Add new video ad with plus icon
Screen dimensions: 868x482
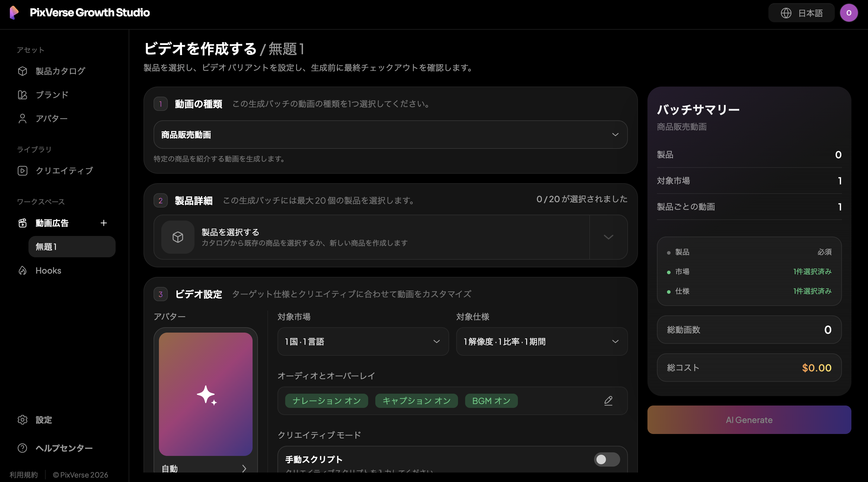[x=103, y=223]
